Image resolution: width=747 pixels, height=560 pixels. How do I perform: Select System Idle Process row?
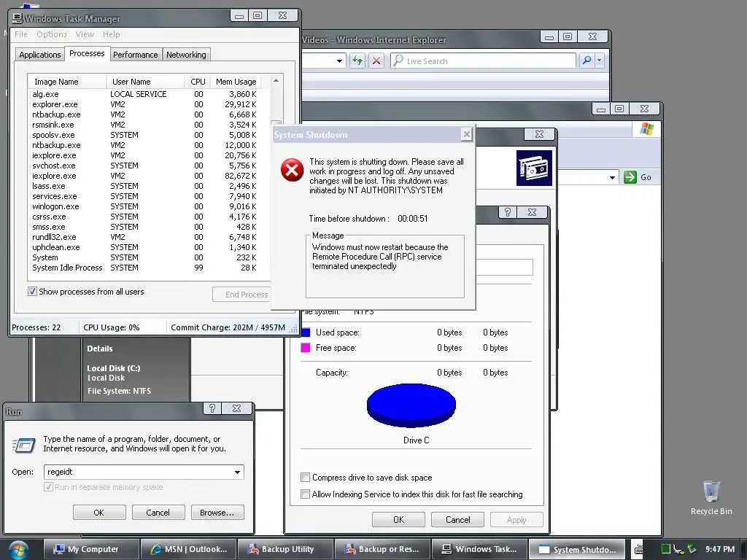click(145, 268)
